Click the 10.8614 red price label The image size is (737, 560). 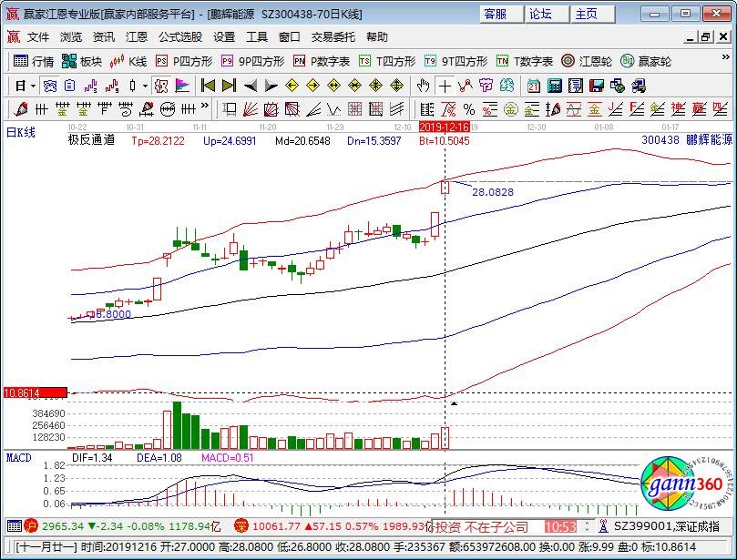(x=36, y=392)
